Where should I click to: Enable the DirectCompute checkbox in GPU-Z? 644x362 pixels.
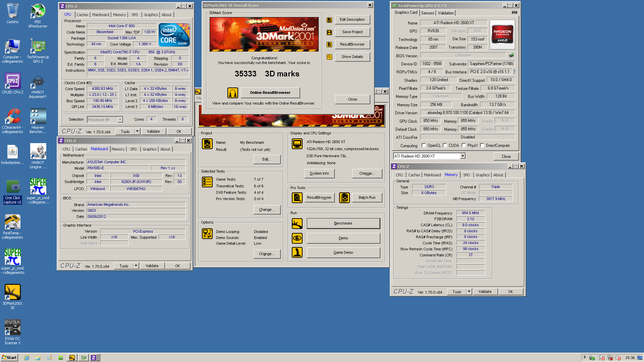(x=482, y=145)
